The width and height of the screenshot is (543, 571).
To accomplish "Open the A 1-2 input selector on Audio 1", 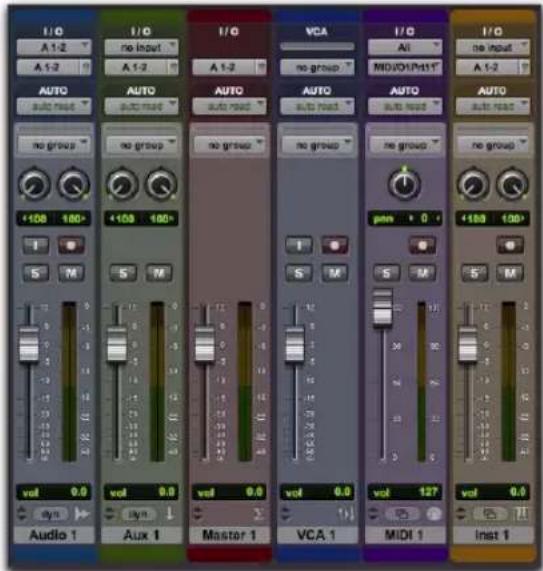I will [x=54, y=47].
